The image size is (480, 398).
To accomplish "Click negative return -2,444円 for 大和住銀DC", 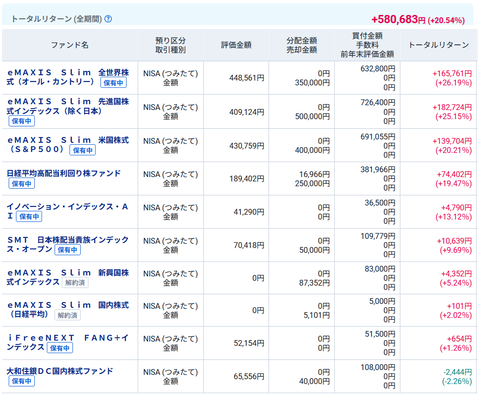I will click(x=458, y=372).
